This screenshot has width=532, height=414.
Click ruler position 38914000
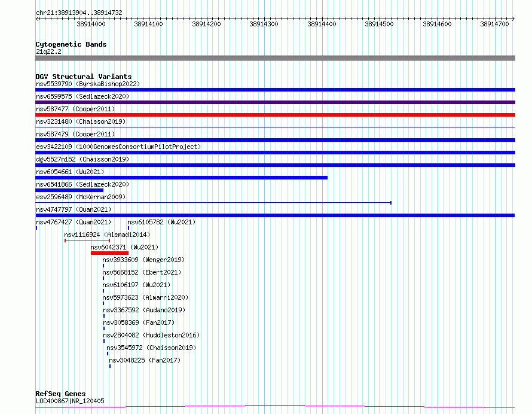click(91, 24)
